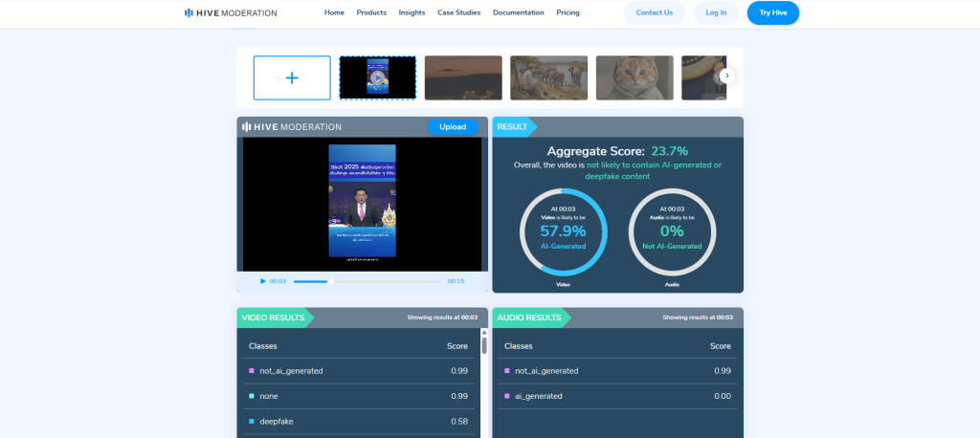This screenshot has width=980, height=438.
Task: Open the Home menu item
Action: click(334, 13)
